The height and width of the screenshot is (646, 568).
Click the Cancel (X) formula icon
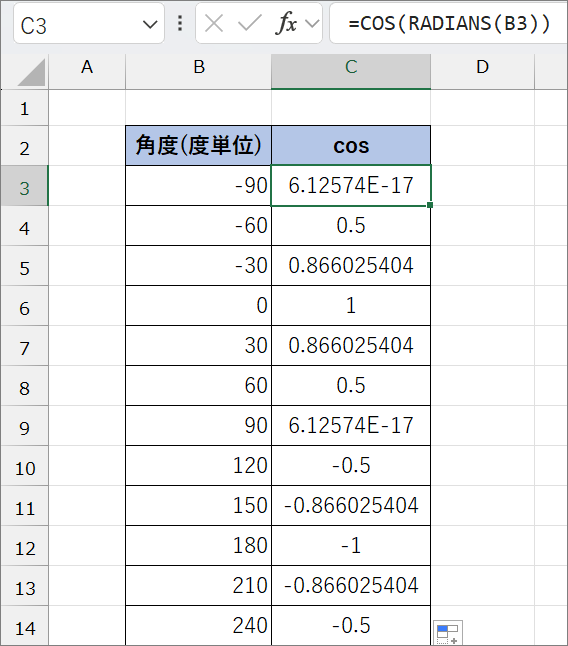pyautogui.click(x=214, y=23)
